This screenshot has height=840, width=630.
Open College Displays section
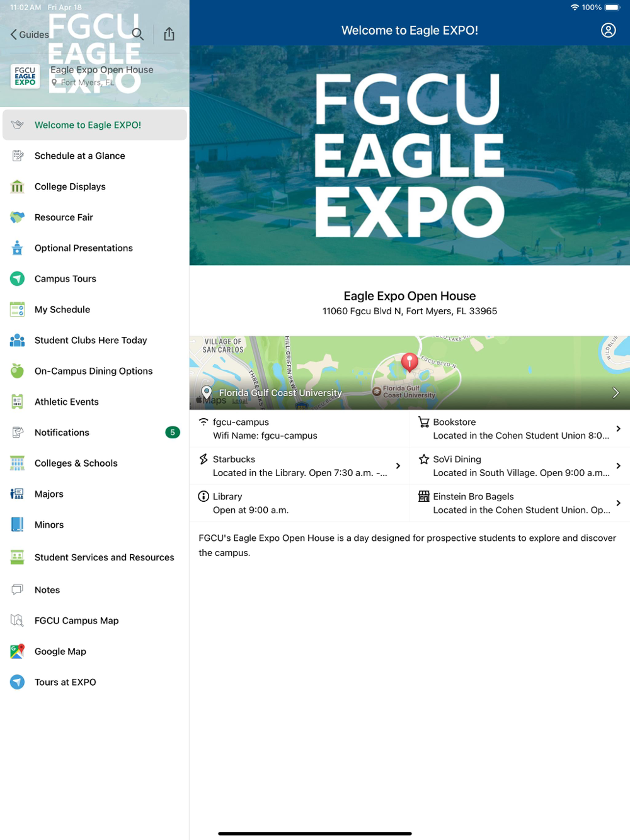click(94, 186)
